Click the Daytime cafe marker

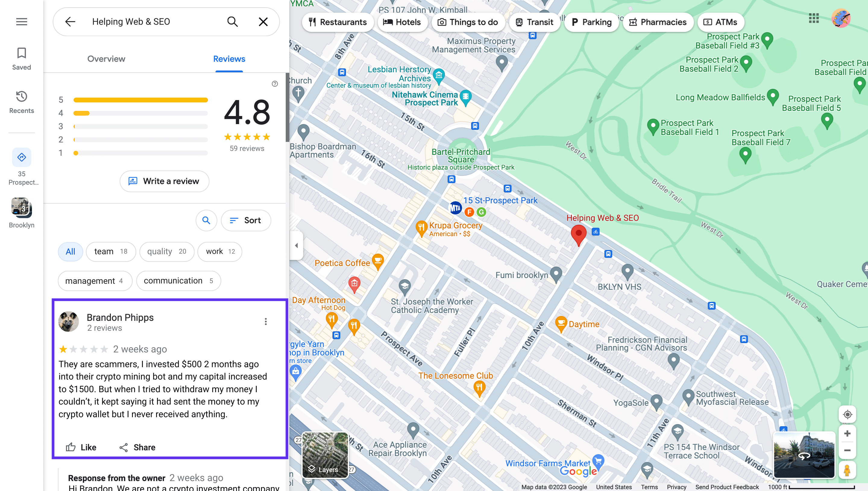pyautogui.click(x=561, y=324)
